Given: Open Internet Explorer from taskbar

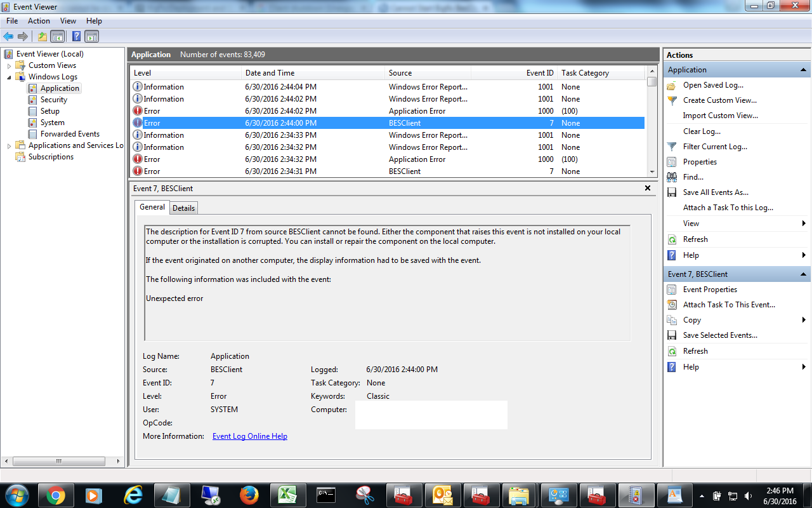Looking at the screenshot, I should (x=133, y=495).
